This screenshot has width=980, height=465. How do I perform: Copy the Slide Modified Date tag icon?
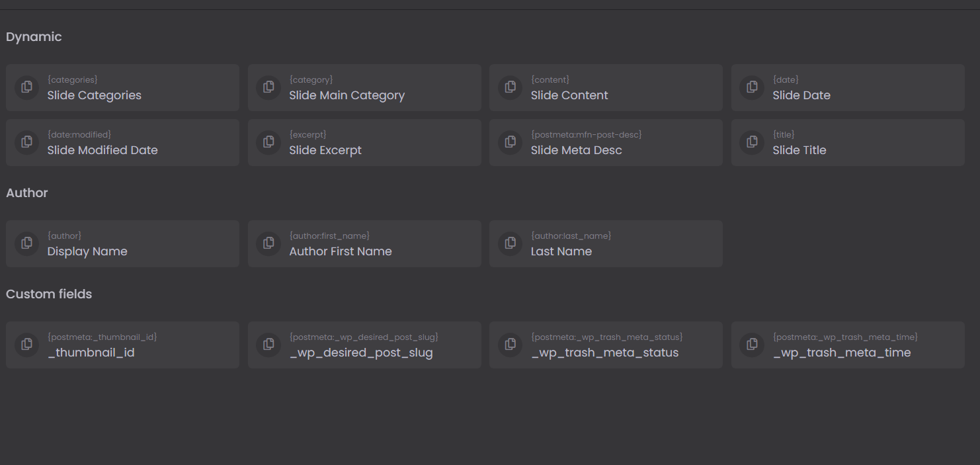26,142
